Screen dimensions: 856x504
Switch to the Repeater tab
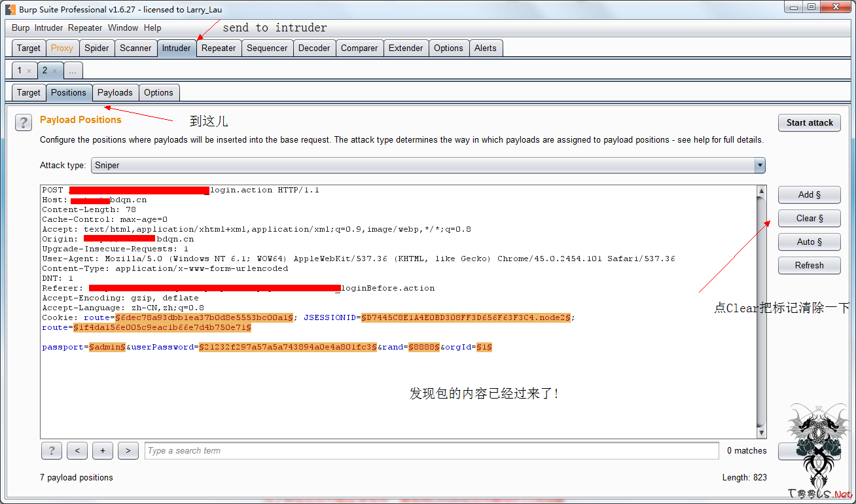(x=219, y=48)
